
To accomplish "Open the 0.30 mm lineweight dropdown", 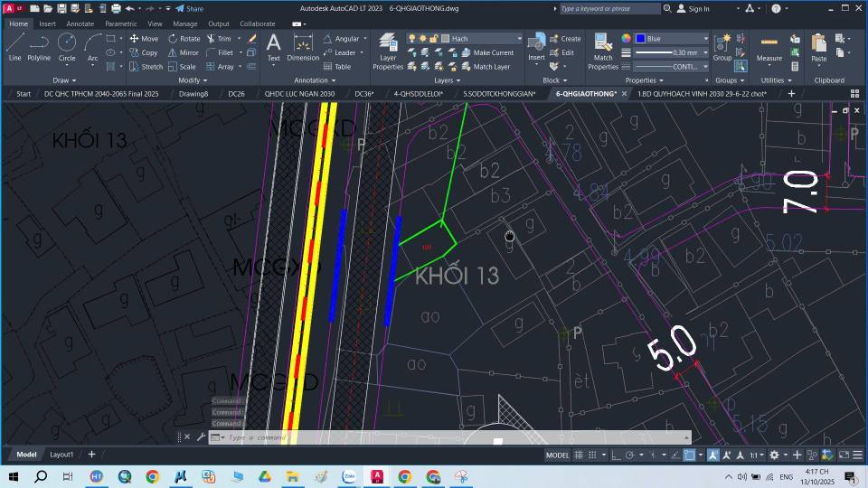I will click(672, 52).
